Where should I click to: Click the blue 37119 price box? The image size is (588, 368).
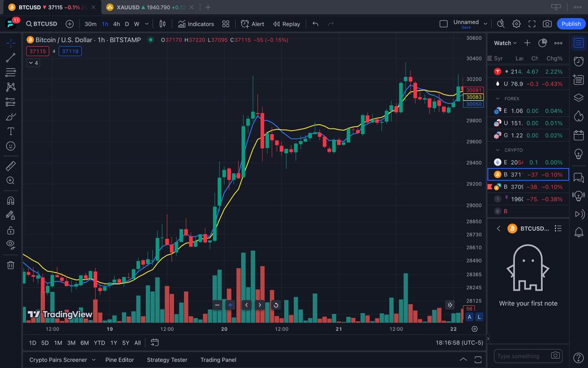click(x=70, y=51)
